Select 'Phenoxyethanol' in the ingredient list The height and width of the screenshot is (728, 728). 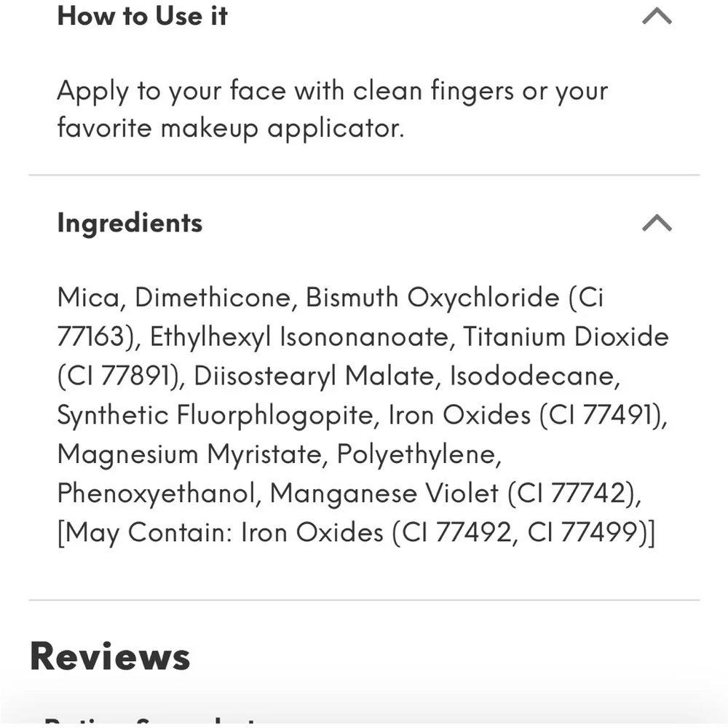pos(156,493)
